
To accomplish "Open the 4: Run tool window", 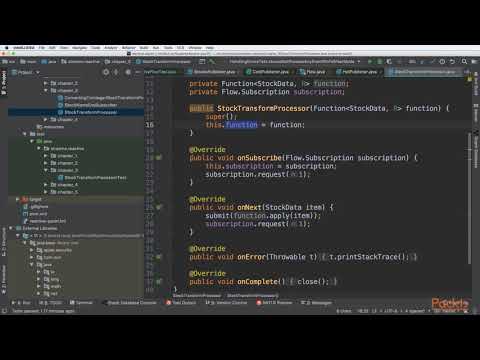I will tap(21, 303).
